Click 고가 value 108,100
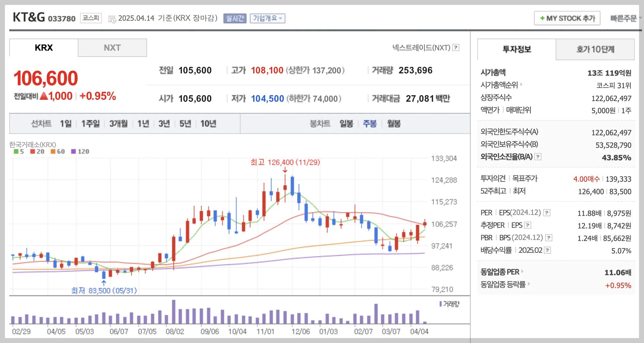This screenshot has width=644, height=343. (x=267, y=70)
